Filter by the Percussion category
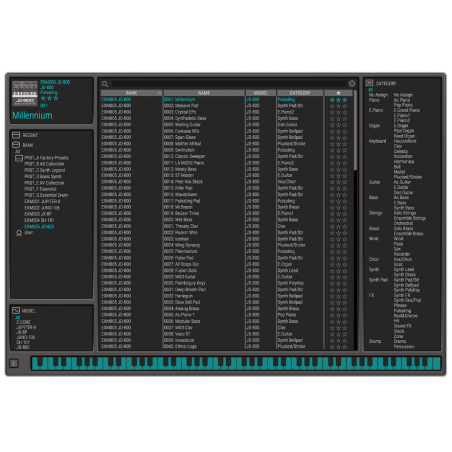This screenshot has height=452, width=452. [404, 346]
